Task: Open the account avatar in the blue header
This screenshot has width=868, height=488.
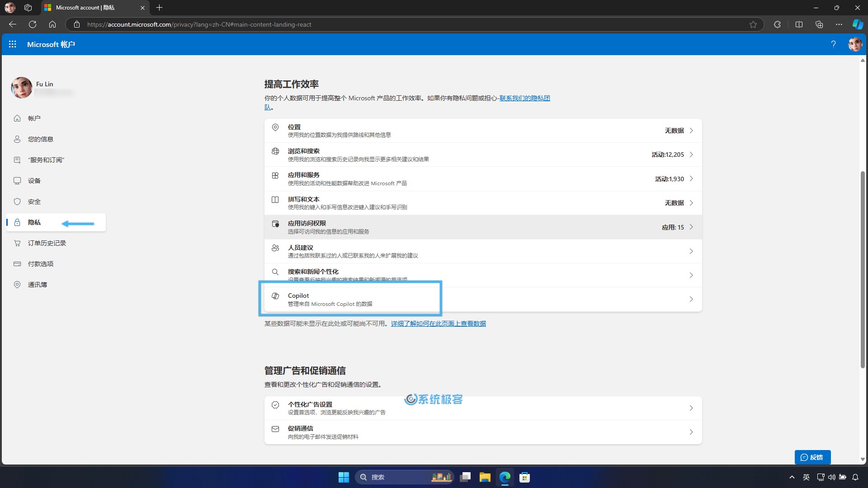Action: [855, 44]
